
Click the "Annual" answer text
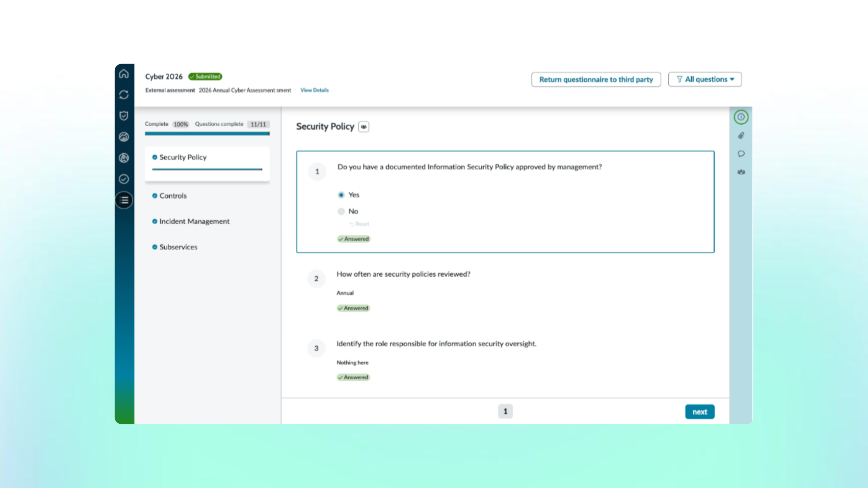[x=345, y=293]
